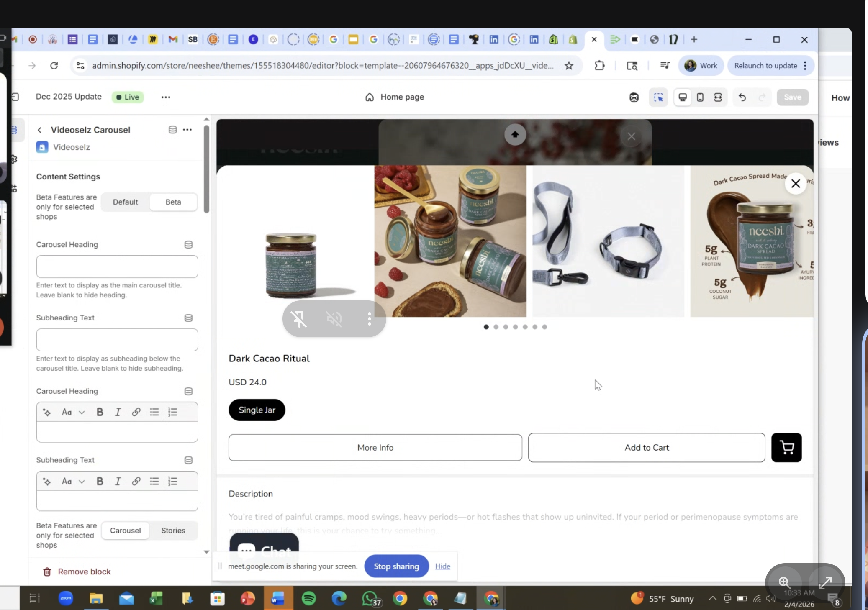Go back from Videoselz Carousel panel

pos(39,130)
